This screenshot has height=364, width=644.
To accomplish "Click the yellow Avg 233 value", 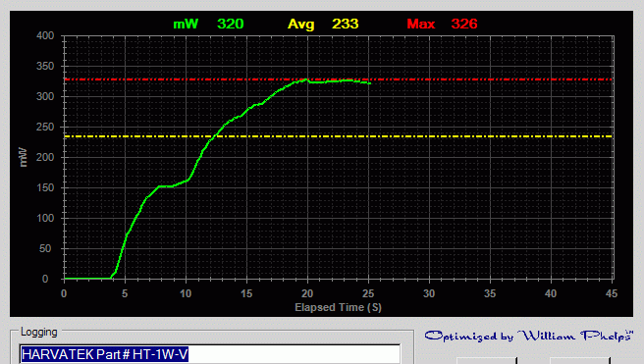I will tap(345, 24).
